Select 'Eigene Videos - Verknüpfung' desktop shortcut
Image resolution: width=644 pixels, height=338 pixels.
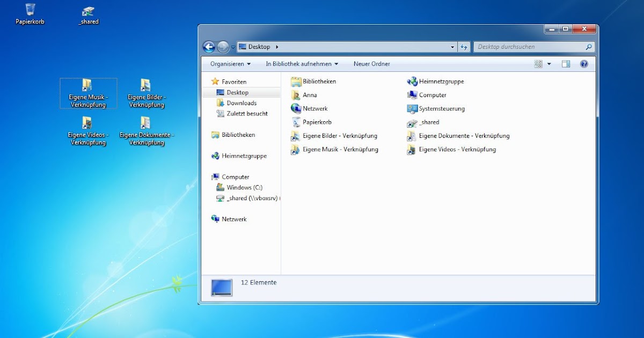point(88,131)
